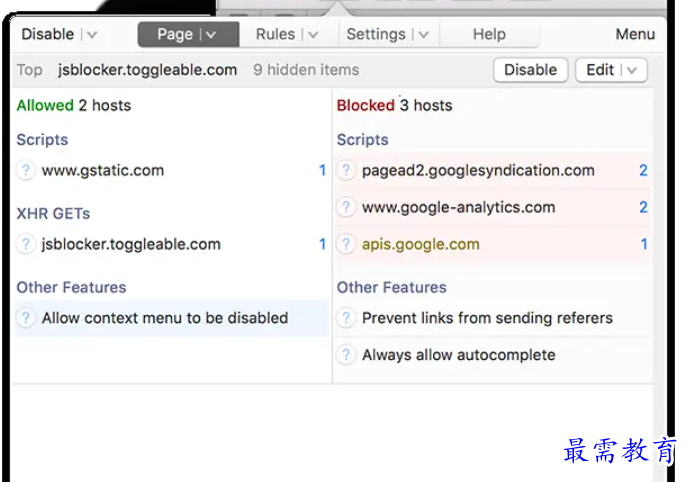Click the question icon next to www.google-analytics.com
The height and width of the screenshot is (482, 685).
click(346, 207)
